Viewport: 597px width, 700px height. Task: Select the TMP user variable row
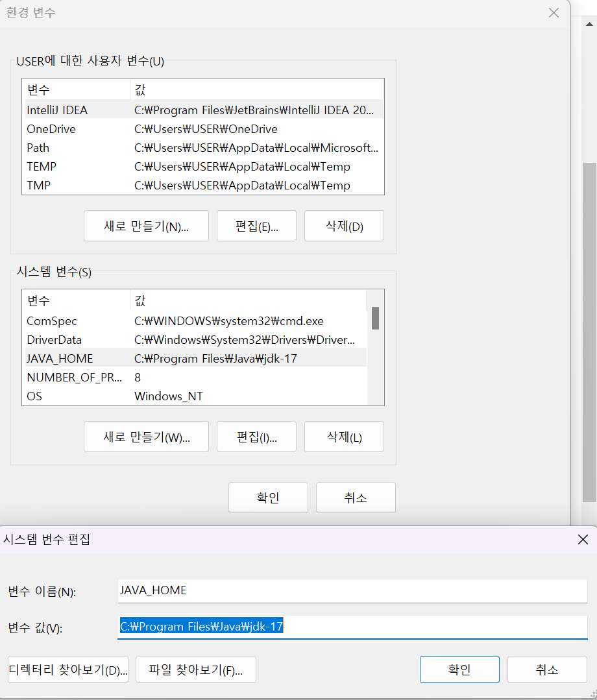pos(202,185)
